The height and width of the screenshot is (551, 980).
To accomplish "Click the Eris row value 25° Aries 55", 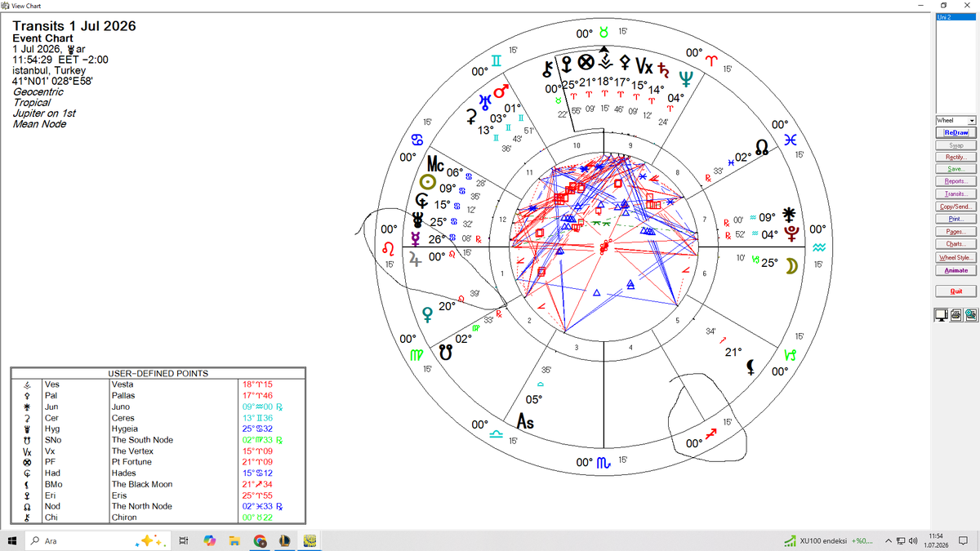I will pyautogui.click(x=257, y=495).
